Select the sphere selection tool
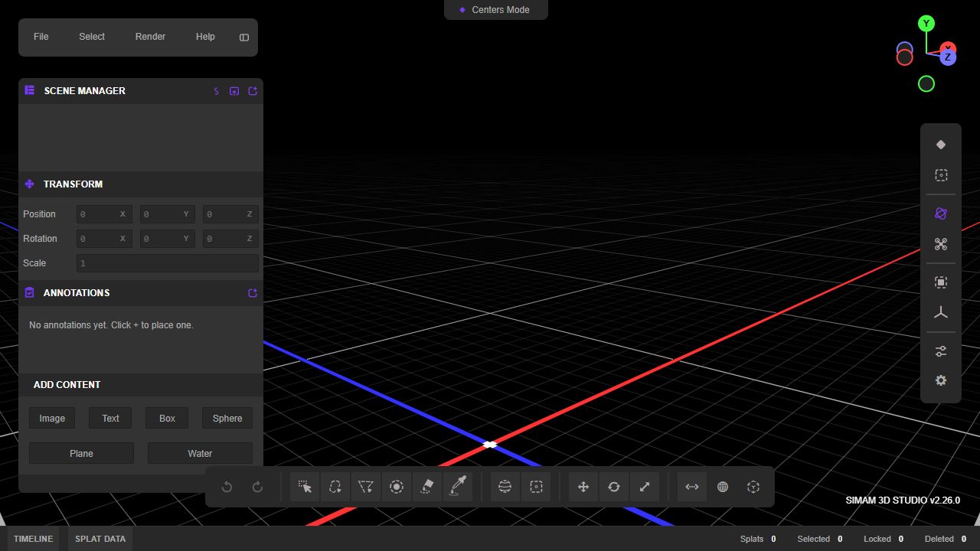 505,487
